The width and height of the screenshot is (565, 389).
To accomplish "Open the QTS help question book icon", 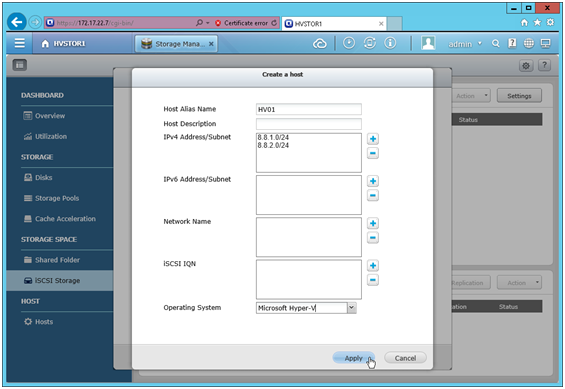I will pos(512,43).
